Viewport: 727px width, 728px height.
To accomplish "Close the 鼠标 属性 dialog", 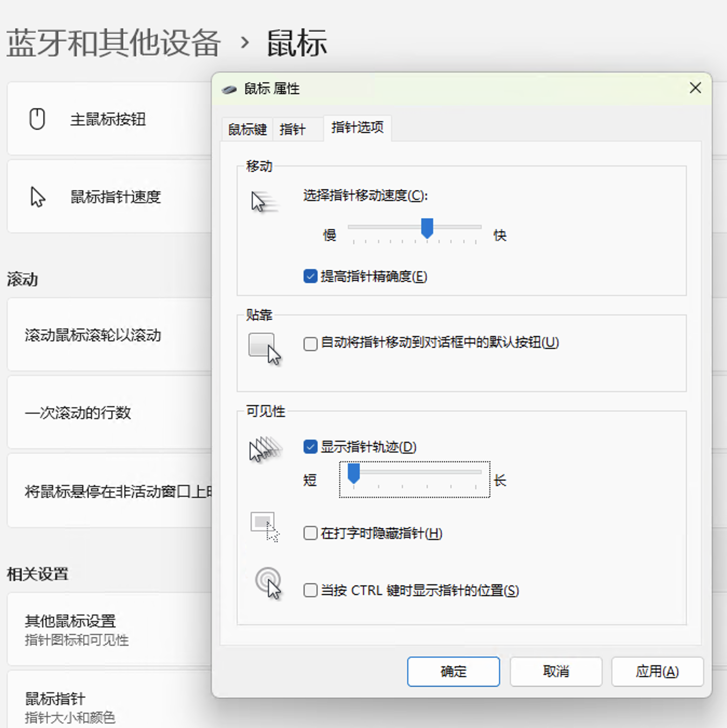I will [x=695, y=88].
